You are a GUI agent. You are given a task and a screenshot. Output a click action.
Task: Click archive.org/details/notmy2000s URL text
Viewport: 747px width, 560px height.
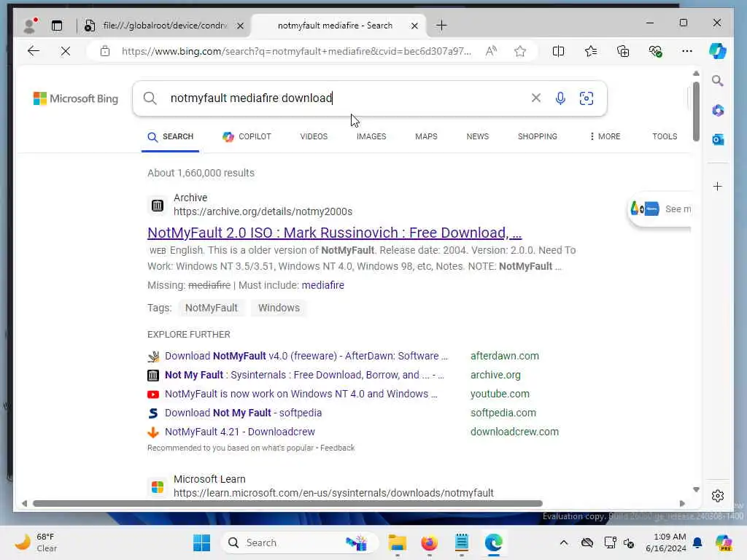[263, 211]
